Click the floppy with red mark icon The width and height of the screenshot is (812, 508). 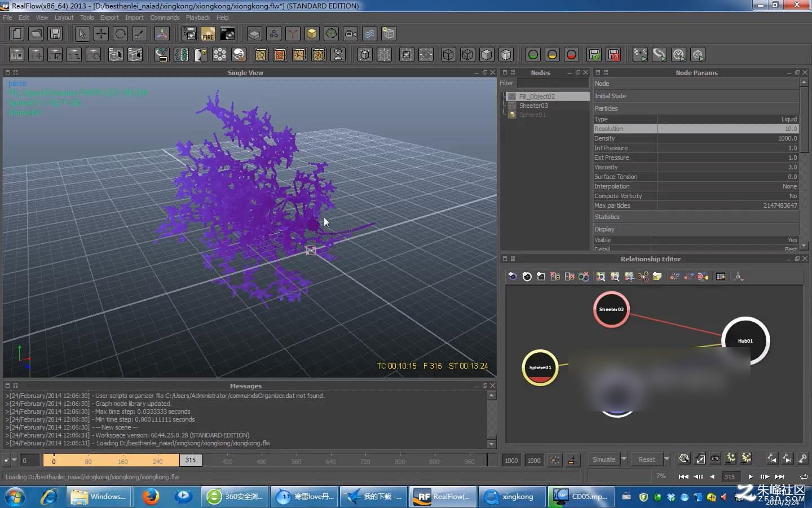(614, 55)
